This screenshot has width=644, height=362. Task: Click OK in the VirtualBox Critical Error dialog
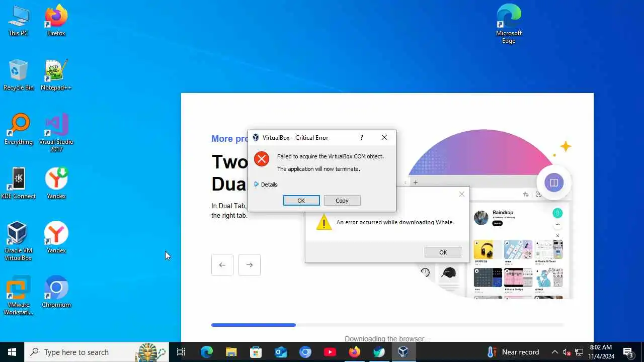(x=301, y=201)
